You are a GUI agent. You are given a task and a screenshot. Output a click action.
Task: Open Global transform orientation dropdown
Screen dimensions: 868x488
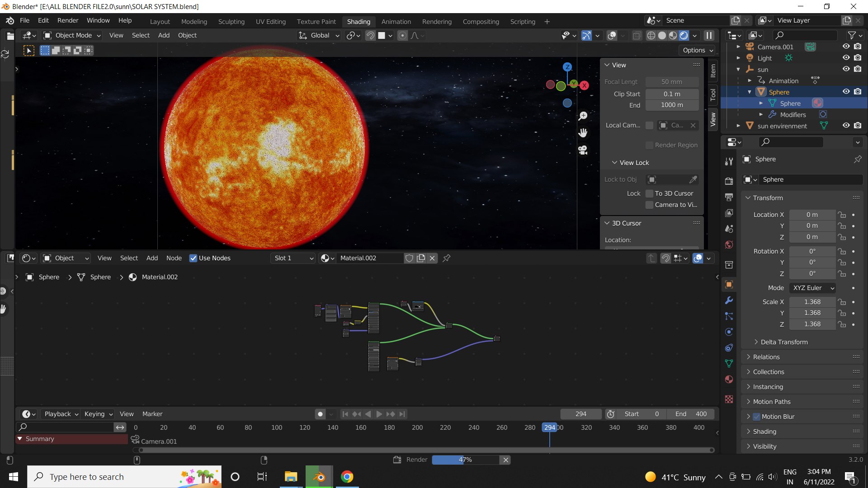coord(319,35)
